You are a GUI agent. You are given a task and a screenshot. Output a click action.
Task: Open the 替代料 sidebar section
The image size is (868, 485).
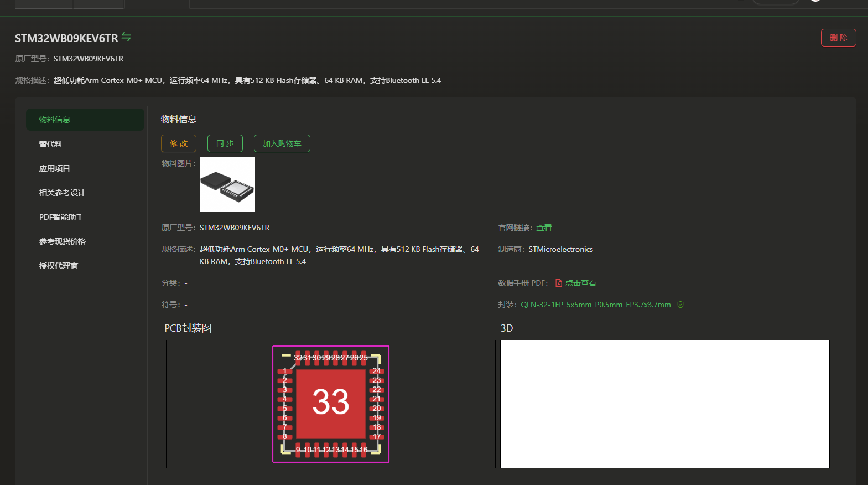point(51,144)
